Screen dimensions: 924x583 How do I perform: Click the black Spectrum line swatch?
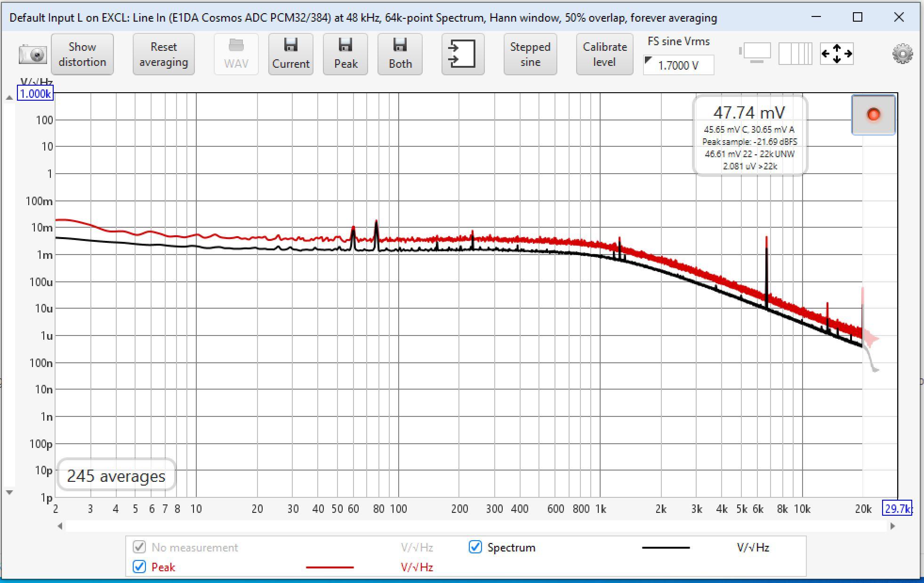[x=666, y=548]
